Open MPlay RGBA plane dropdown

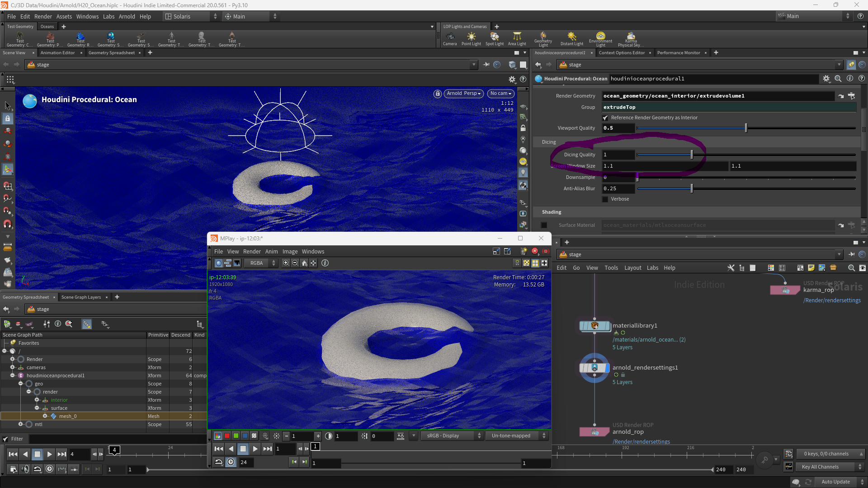point(261,263)
